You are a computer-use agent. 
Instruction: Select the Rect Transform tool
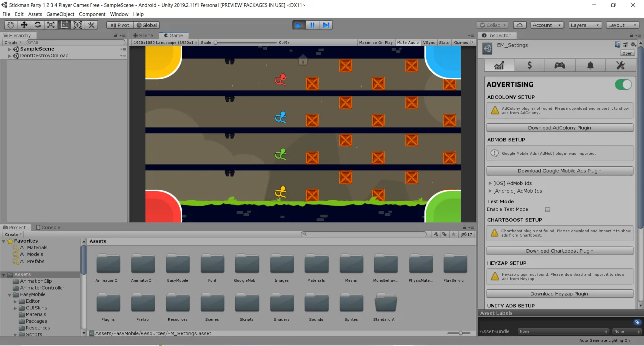64,25
